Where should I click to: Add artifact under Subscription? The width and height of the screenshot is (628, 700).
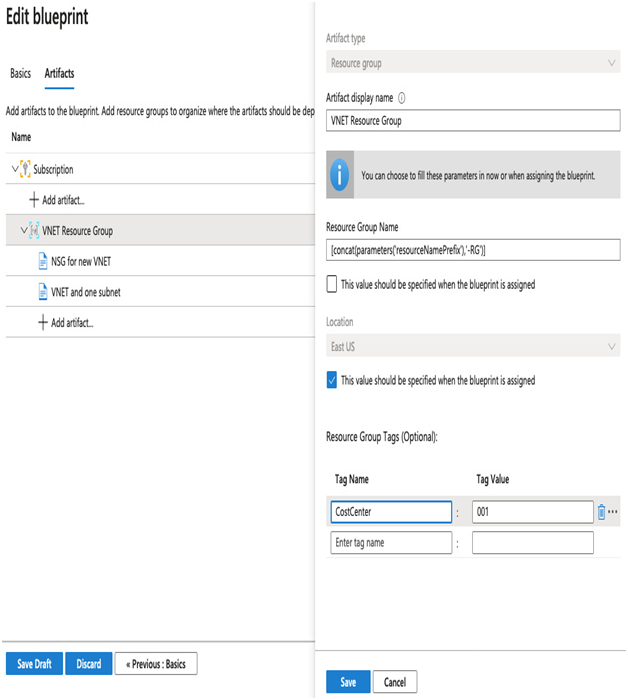tap(63, 200)
